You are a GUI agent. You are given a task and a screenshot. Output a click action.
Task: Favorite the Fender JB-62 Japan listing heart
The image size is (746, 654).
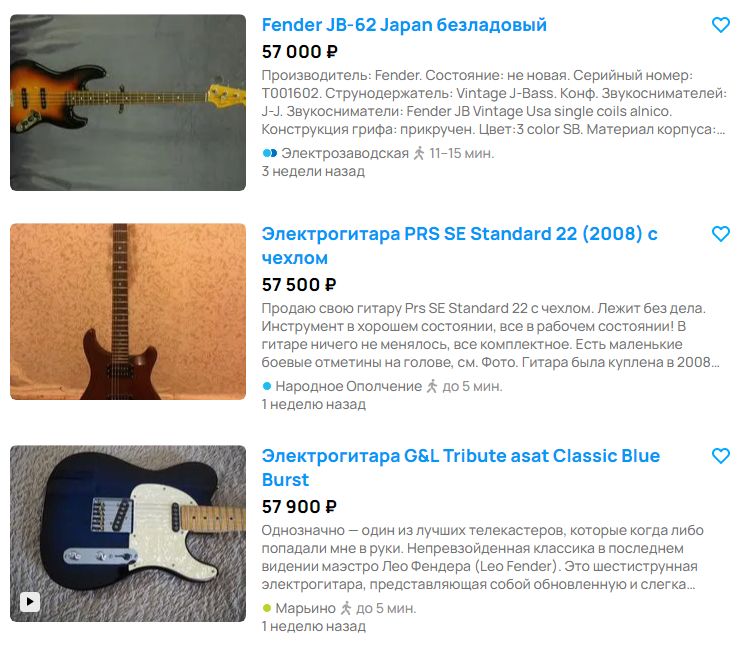click(x=720, y=25)
